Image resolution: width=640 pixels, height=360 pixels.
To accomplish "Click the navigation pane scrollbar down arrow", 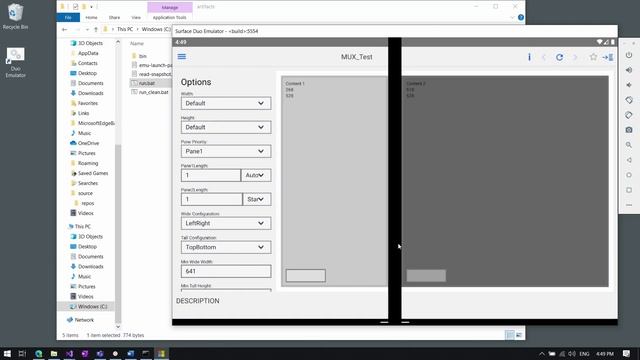I will (118, 327).
